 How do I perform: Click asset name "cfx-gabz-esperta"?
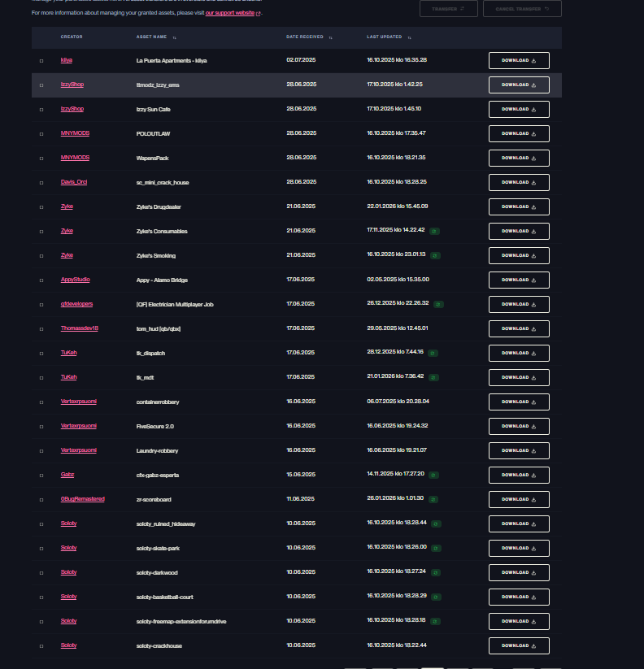[x=158, y=475]
